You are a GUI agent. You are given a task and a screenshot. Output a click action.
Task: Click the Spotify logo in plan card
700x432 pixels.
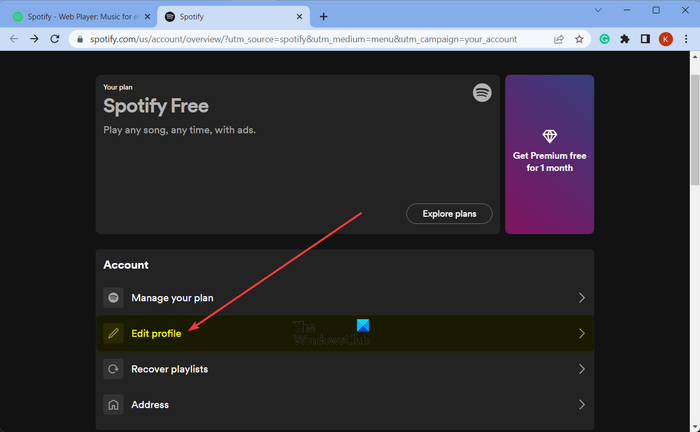tap(482, 92)
